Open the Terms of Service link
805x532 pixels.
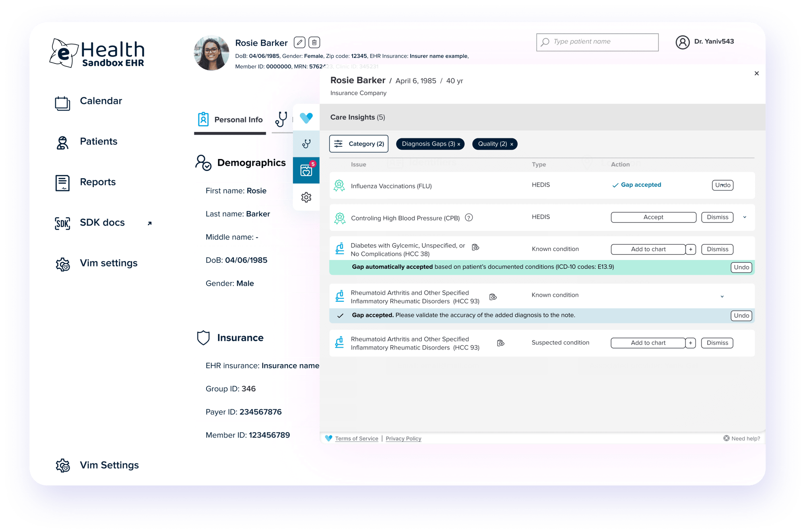tap(357, 439)
